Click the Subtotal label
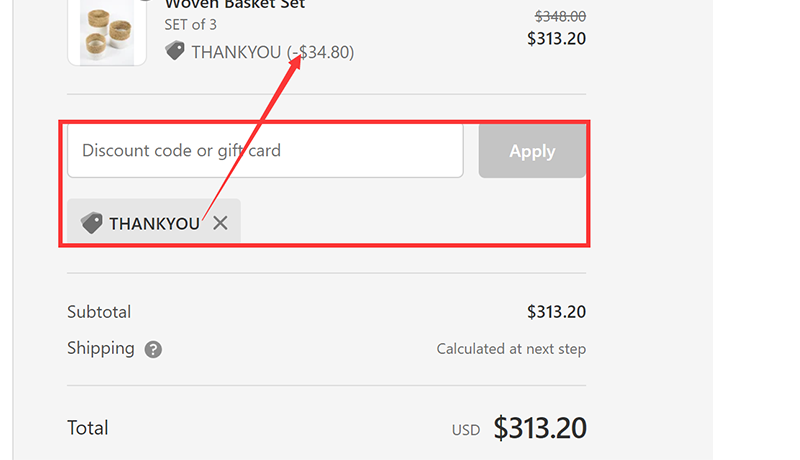Viewport: 800px width, 460px height. (x=99, y=312)
